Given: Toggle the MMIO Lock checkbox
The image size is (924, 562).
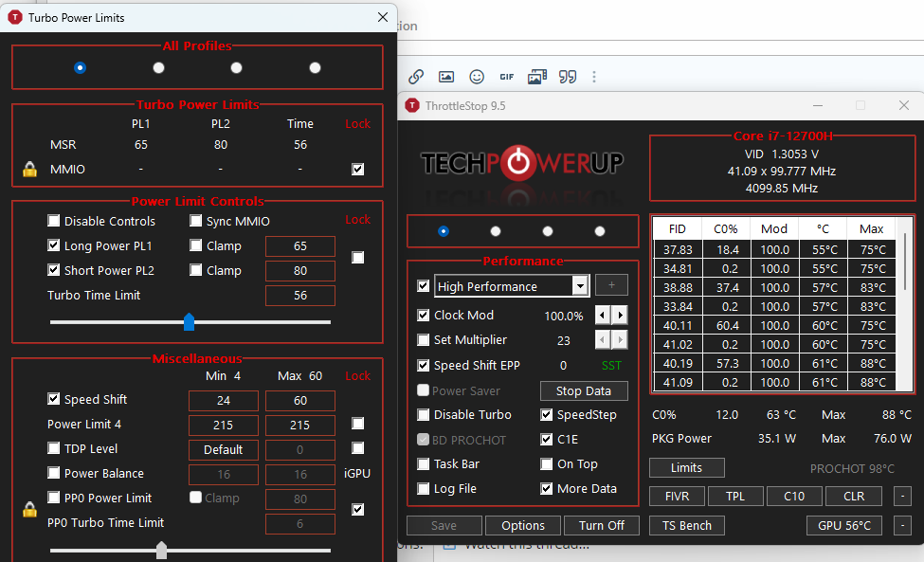Looking at the screenshot, I should pyautogui.click(x=357, y=170).
